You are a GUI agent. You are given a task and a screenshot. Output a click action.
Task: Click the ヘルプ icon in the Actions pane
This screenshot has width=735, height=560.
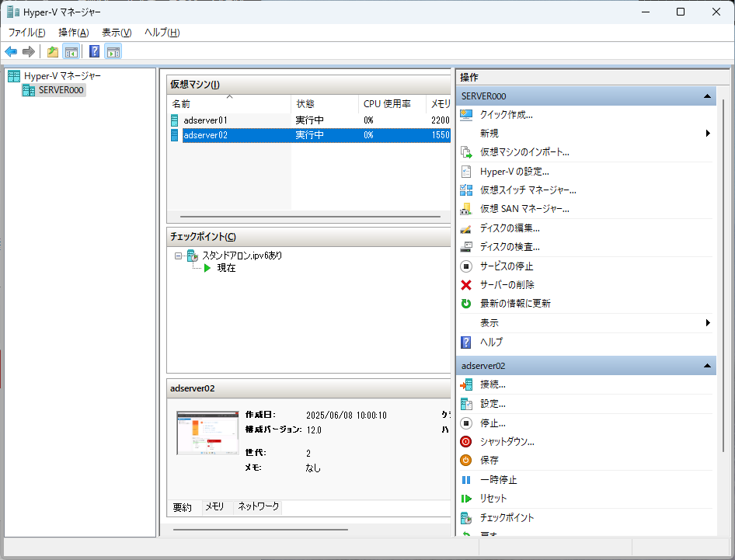pos(466,342)
